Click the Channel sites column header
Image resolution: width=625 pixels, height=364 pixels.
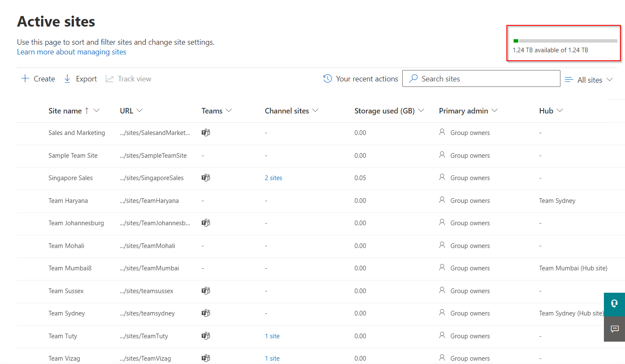click(x=287, y=111)
